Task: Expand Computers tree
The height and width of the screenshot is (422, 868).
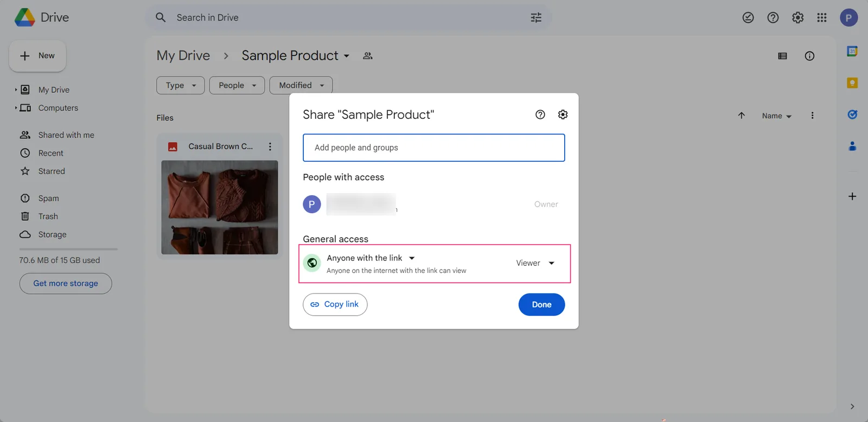Action: [x=16, y=108]
